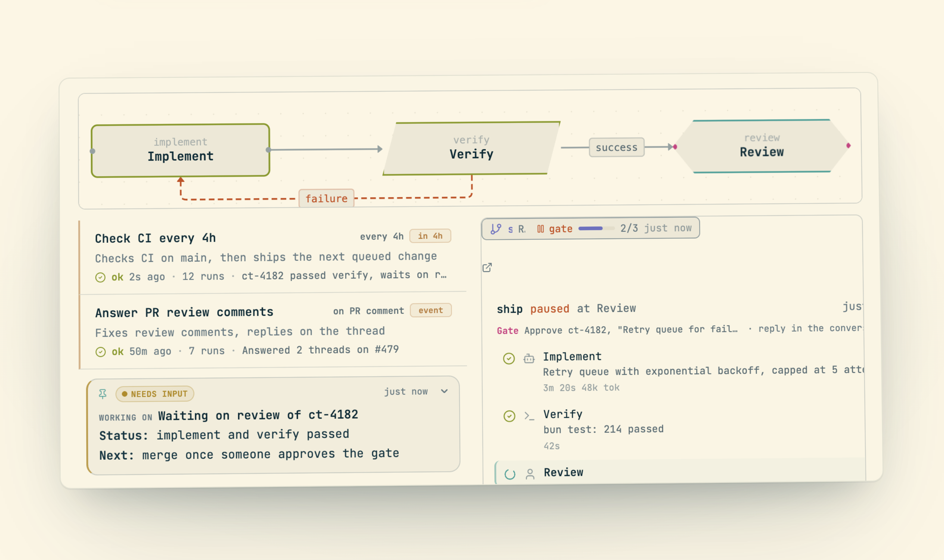944x560 pixels.
Task: Select the Verify node in the flow graph
Action: 472,148
